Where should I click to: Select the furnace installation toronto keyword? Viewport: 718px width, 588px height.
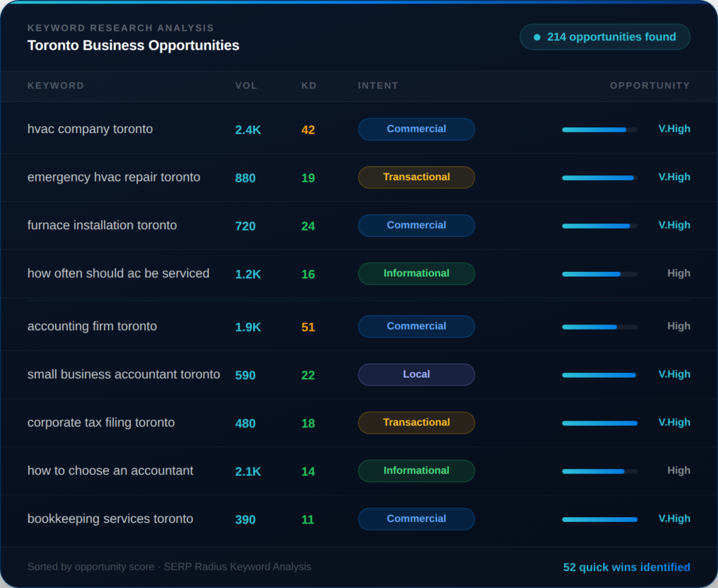tap(102, 225)
